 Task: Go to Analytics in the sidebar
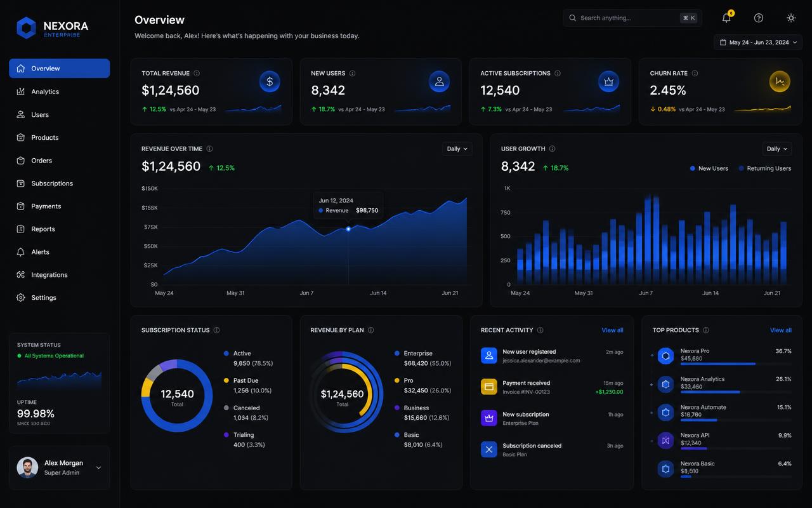tap(59, 91)
